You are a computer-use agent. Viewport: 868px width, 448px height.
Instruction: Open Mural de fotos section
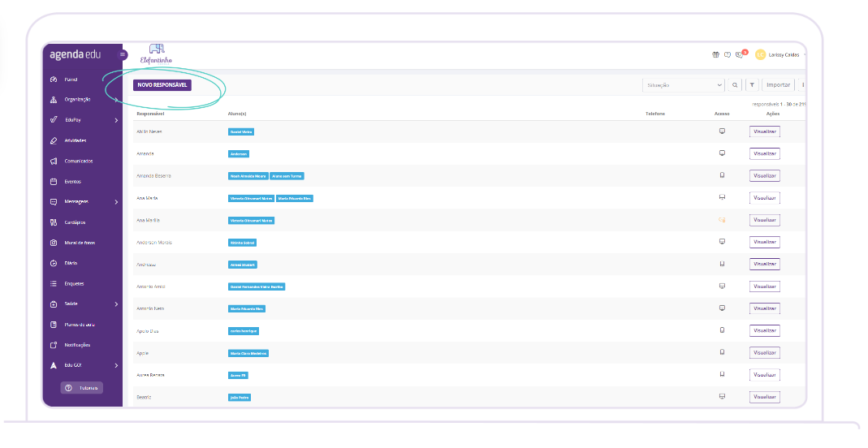coord(80,243)
